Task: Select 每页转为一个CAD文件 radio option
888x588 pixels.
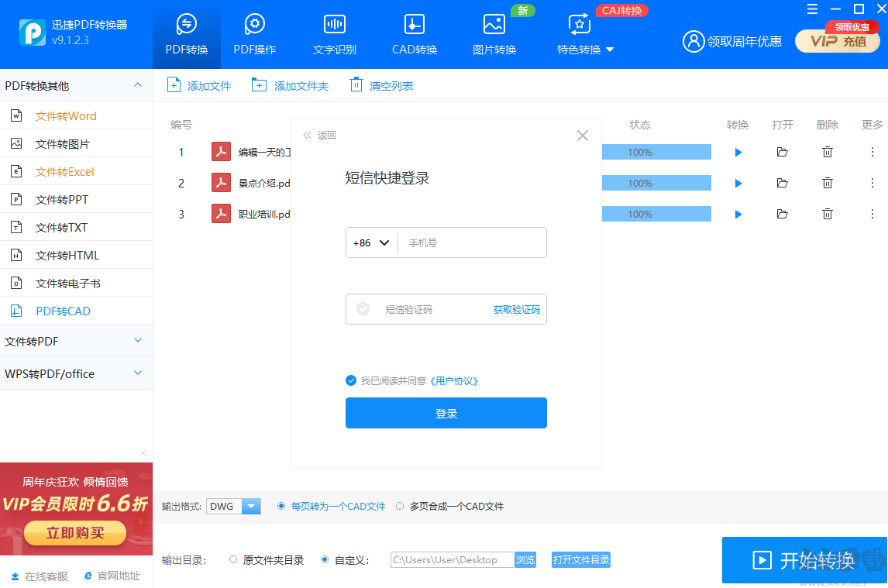Action: tap(281, 506)
